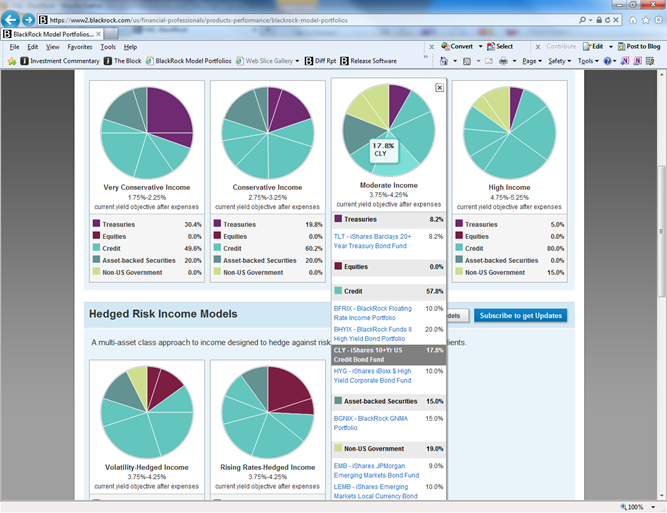Click the last command bar icon after OneNote

650,61
